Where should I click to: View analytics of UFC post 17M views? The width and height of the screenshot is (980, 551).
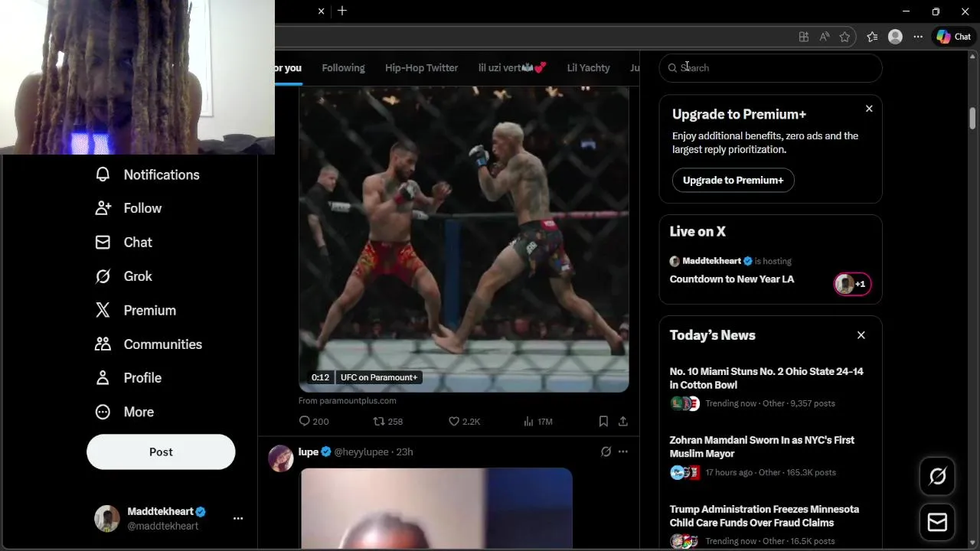click(537, 421)
